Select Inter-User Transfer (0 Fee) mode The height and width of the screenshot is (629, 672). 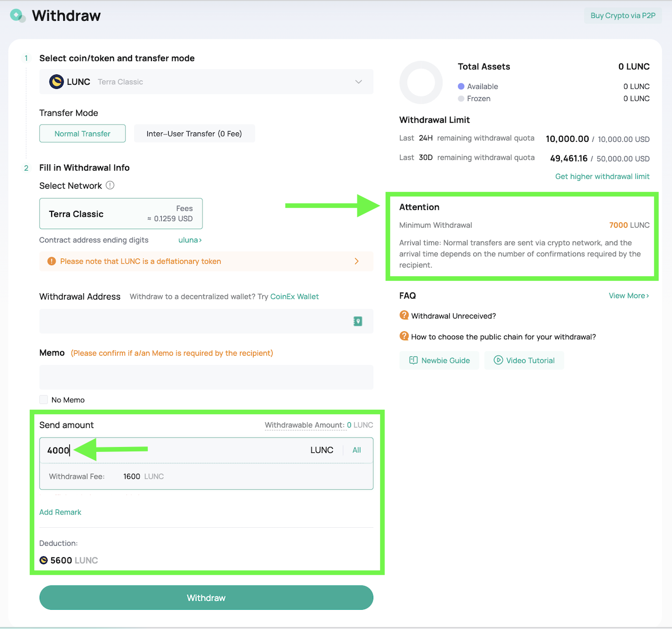pyautogui.click(x=194, y=133)
